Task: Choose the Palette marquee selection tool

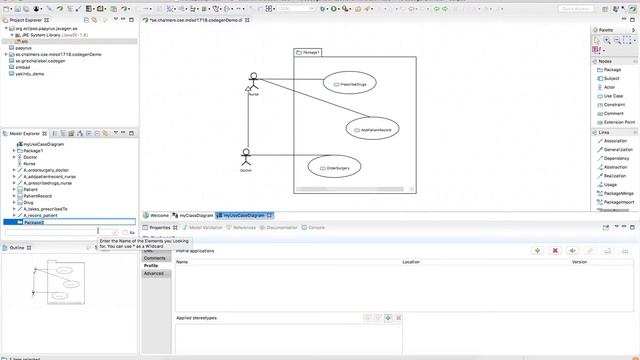Action: pos(627,40)
